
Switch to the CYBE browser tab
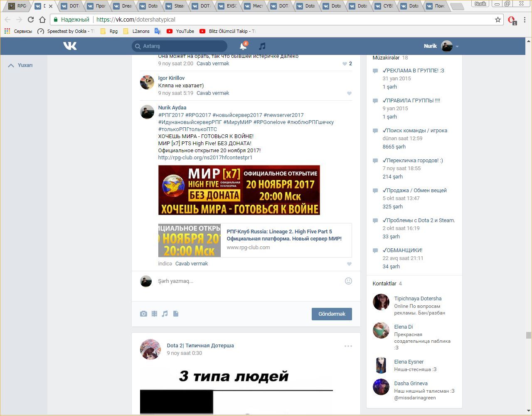[x=384, y=6]
